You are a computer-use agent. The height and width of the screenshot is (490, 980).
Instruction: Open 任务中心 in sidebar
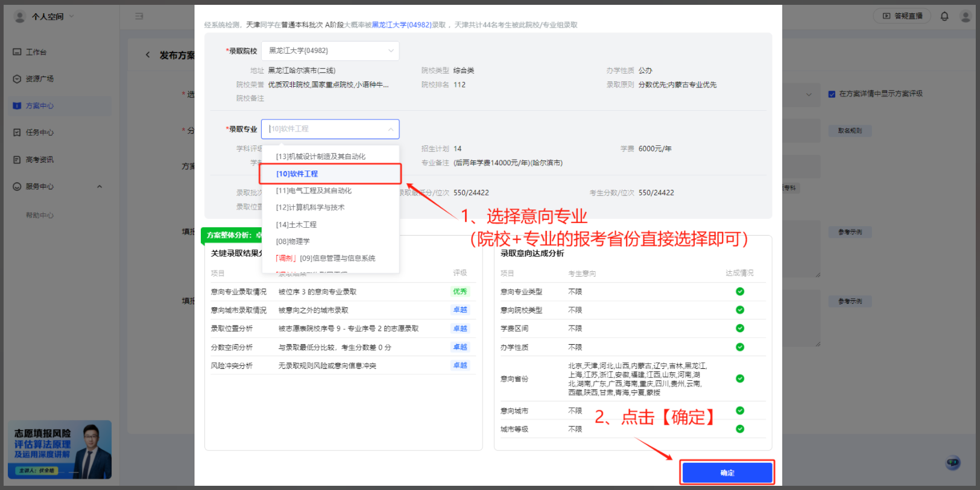tap(40, 133)
